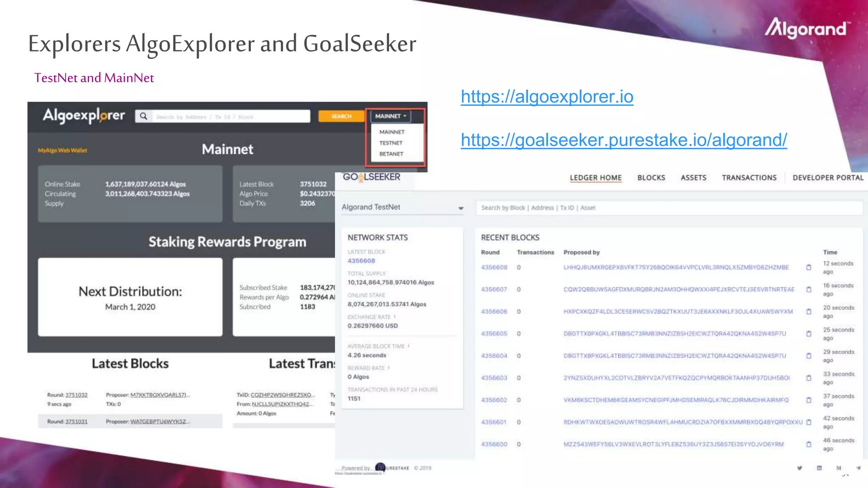This screenshot has width=868, height=488.
Task: Open latest block 4356608 in Network Stats
Action: click(x=361, y=261)
